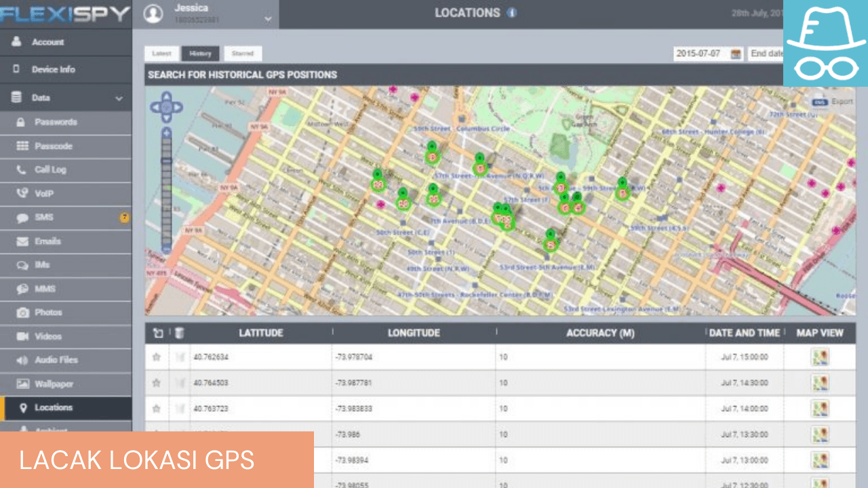Image resolution: width=868 pixels, height=488 pixels.
Task: Click the Wallpaper picture icon
Action: tap(22, 384)
